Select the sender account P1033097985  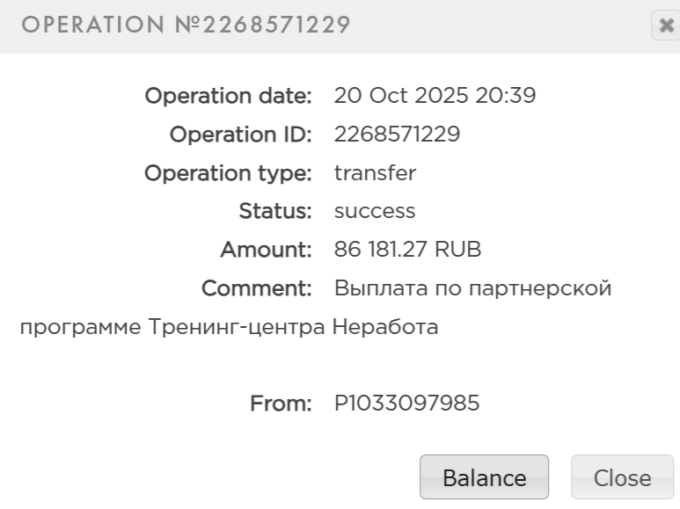click(x=407, y=404)
